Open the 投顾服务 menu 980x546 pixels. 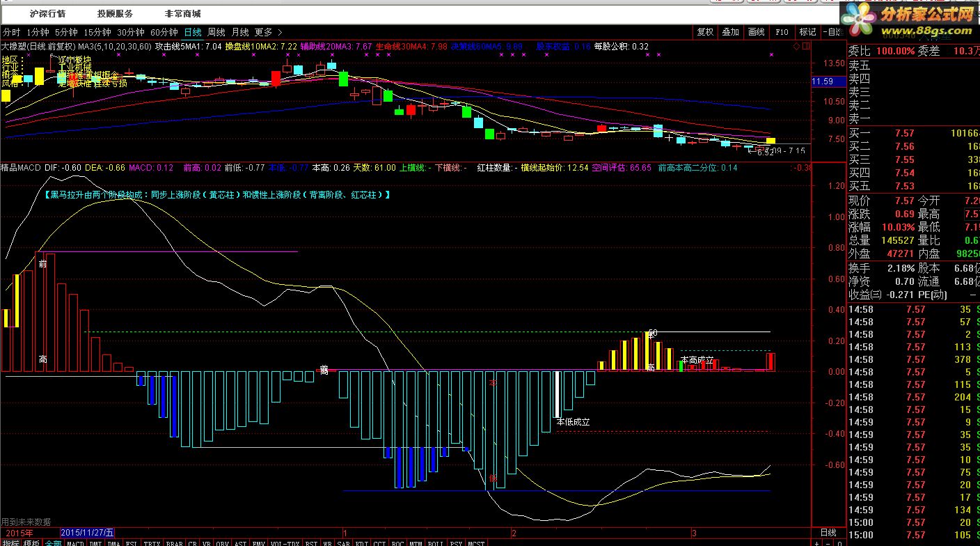pos(115,13)
